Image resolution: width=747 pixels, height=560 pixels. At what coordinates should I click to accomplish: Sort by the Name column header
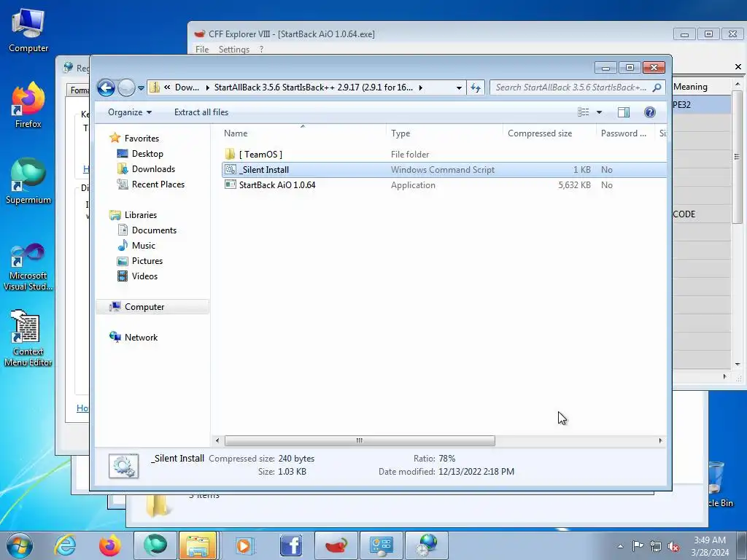(x=302, y=133)
